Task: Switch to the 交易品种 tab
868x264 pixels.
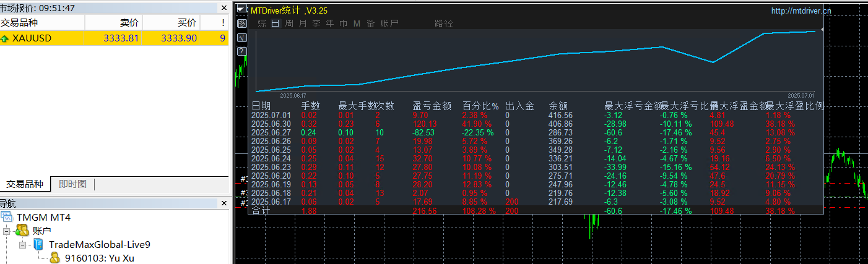Action: (x=25, y=184)
